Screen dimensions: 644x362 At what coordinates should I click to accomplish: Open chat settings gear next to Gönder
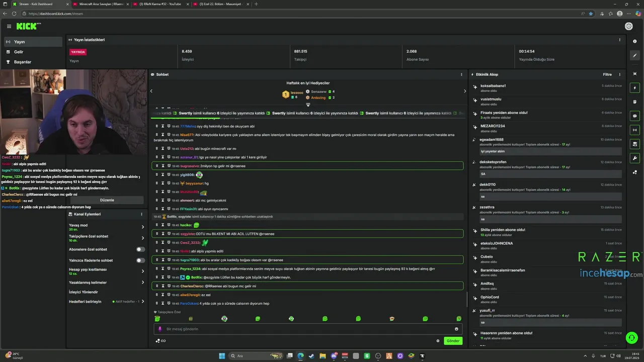click(x=438, y=340)
